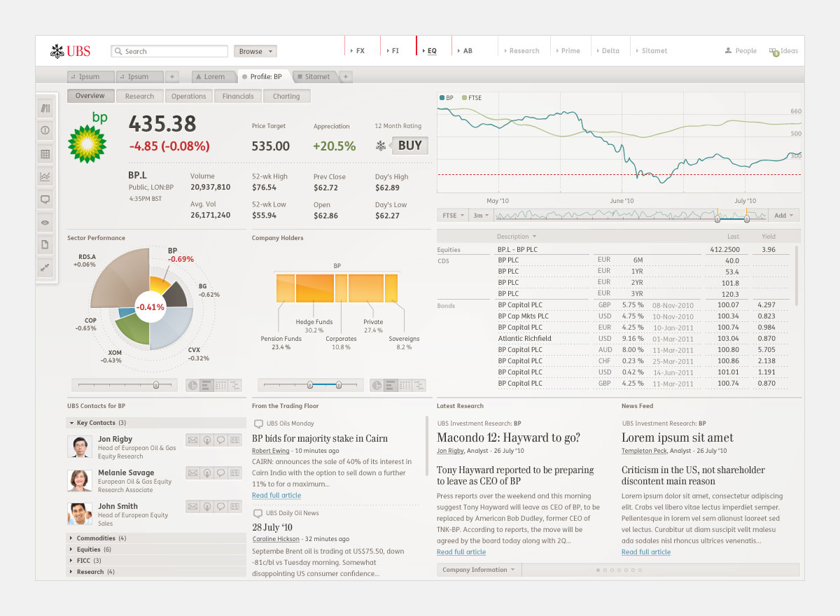
Task: Click the alert exclamation icon in sidebar
Action: pyautogui.click(x=46, y=130)
